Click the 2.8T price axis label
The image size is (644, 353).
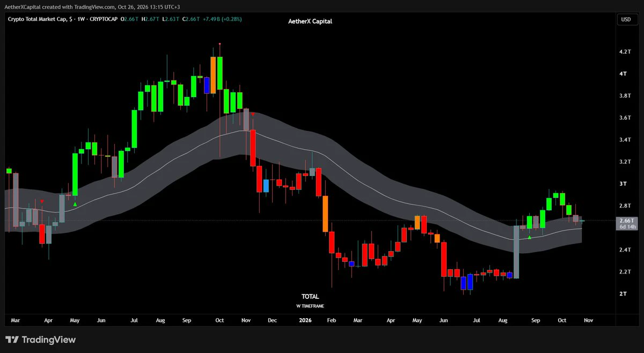point(624,206)
